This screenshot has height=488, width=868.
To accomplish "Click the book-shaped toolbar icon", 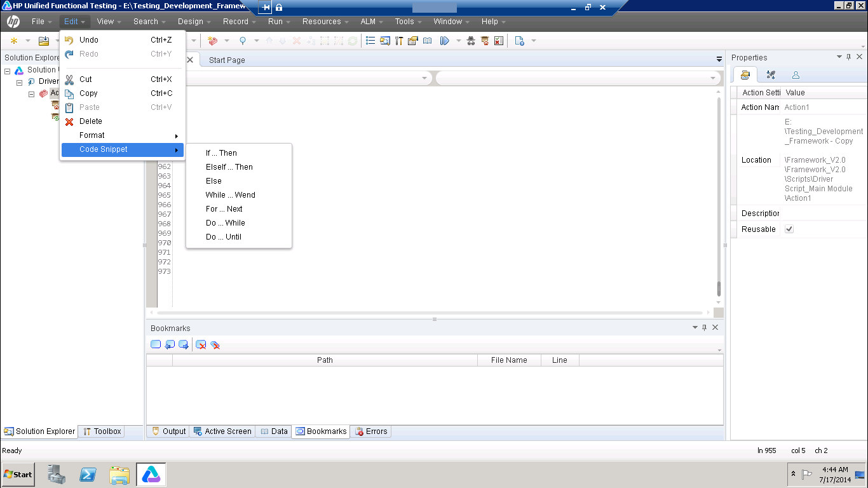I will pyautogui.click(x=428, y=41).
